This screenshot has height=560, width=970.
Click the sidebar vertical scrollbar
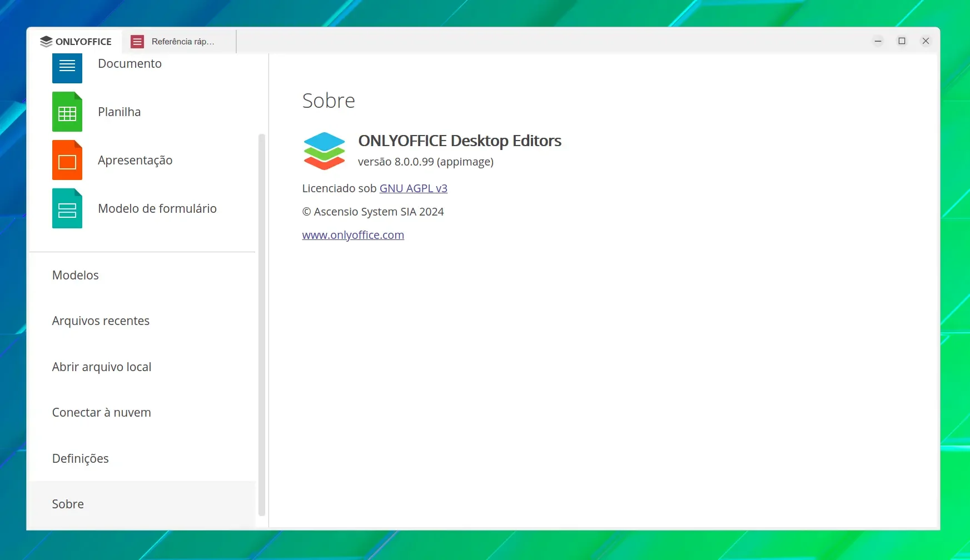[x=262, y=325]
